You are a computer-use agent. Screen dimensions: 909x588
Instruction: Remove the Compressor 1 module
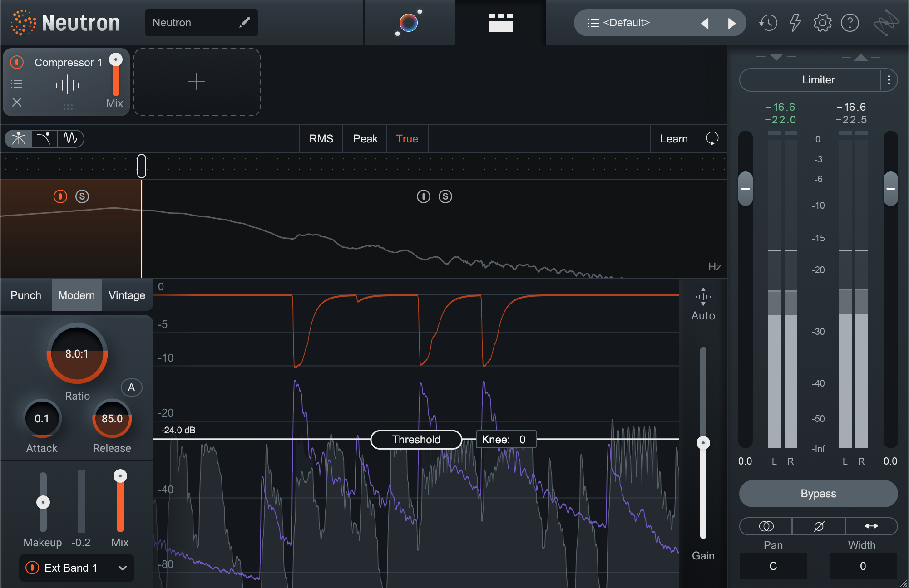(x=17, y=102)
